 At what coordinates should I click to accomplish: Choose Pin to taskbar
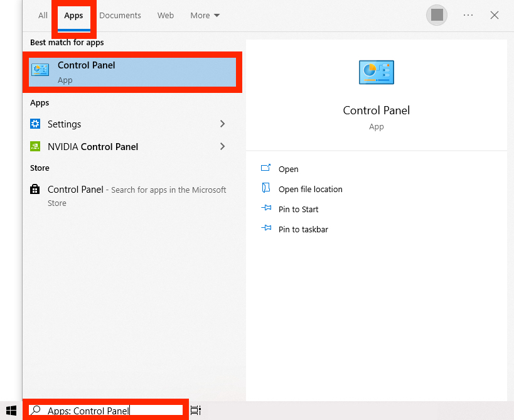[303, 229]
